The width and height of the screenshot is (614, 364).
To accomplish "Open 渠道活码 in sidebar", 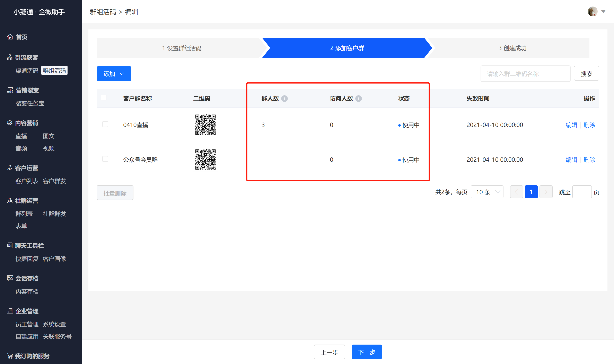I will click(27, 71).
